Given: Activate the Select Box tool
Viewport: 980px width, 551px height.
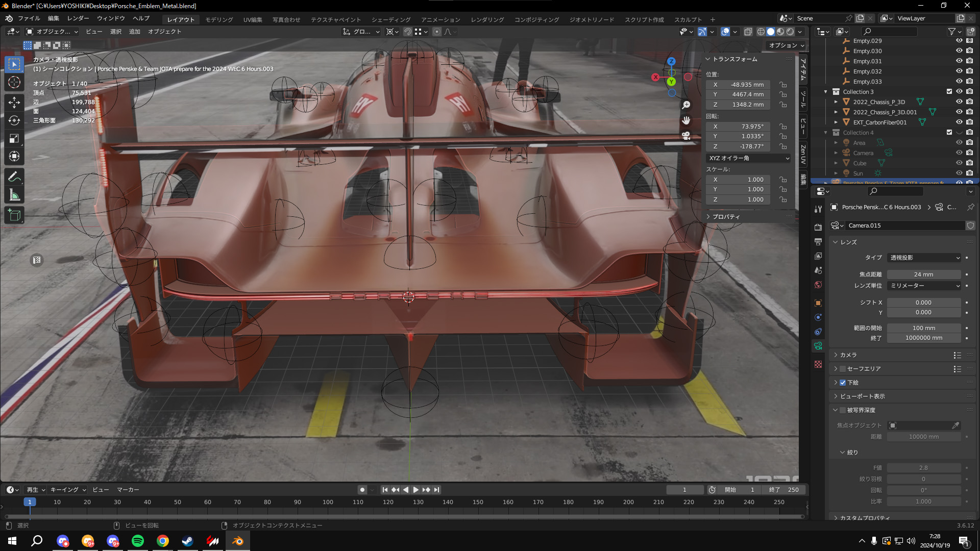Looking at the screenshot, I should pos(14,64).
